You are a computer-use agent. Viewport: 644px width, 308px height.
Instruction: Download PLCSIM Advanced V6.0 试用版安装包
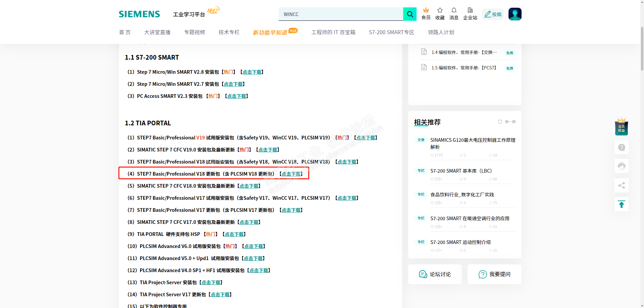(x=254, y=246)
